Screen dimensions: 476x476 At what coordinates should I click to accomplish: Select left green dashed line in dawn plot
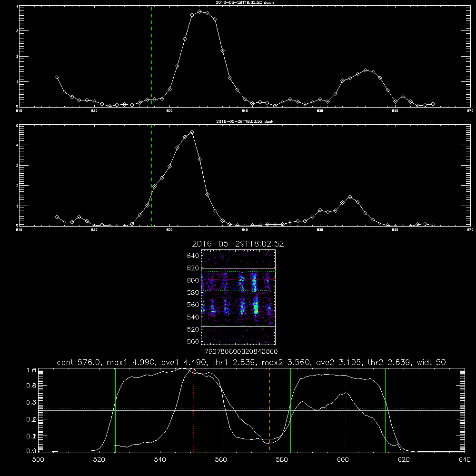point(151,56)
